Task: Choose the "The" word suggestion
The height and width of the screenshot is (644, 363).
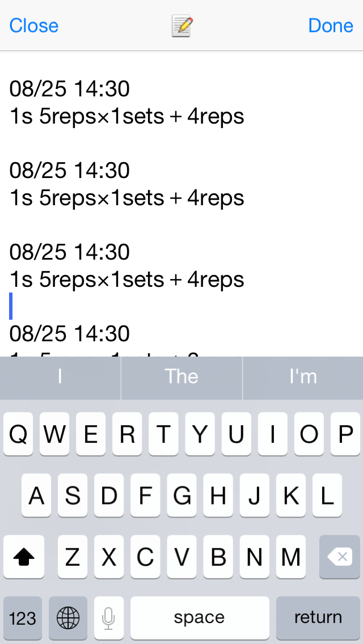Action: (x=181, y=377)
